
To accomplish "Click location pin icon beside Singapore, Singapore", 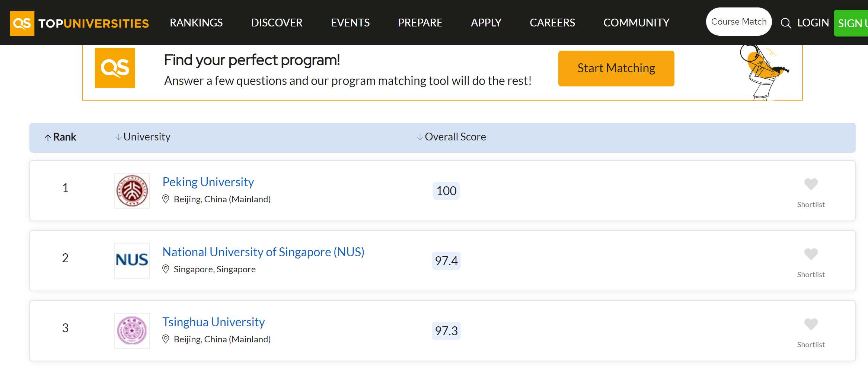I will point(166,269).
